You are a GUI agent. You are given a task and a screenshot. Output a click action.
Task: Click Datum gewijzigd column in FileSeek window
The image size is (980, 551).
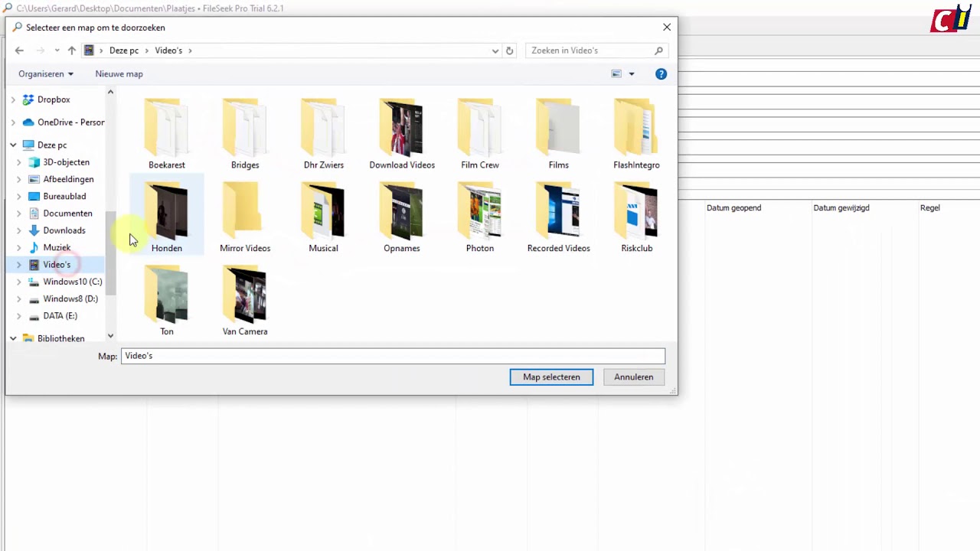(841, 207)
